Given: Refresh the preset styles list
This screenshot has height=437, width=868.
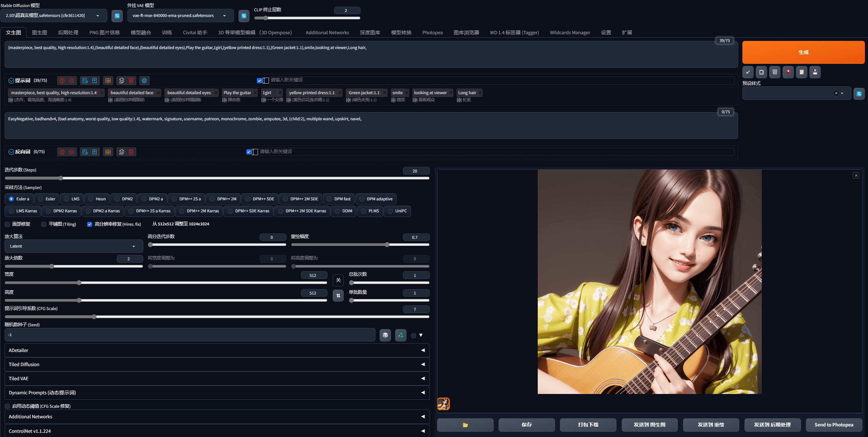Looking at the screenshot, I should click(859, 93).
